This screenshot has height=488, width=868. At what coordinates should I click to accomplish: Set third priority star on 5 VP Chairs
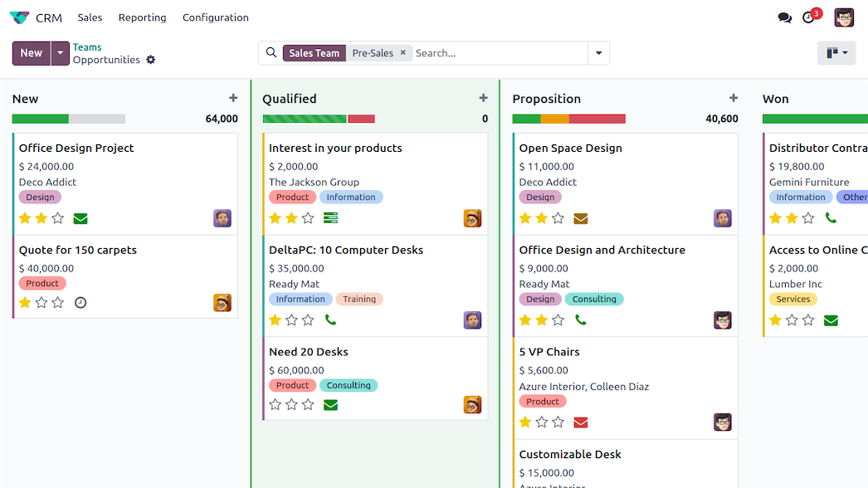coord(558,422)
